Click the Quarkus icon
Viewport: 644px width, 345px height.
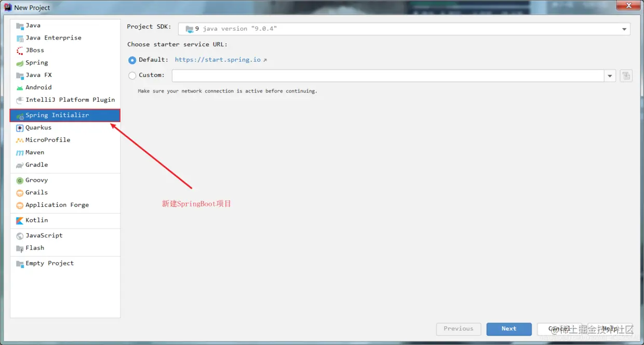click(x=20, y=128)
